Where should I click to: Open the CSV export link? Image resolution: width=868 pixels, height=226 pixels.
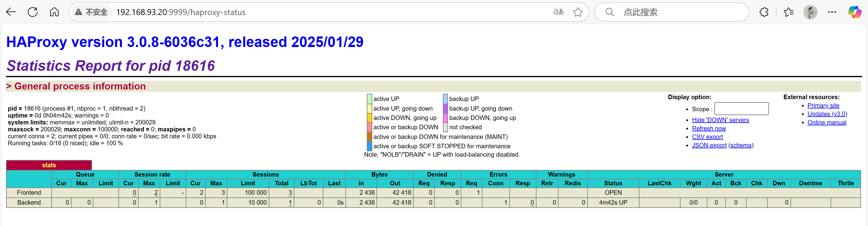point(707,137)
